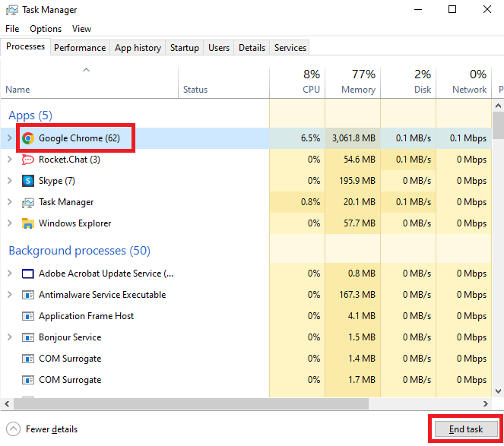504x446 pixels.
Task: Switch to the Users tab
Action: pyautogui.click(x=219, y=48)
